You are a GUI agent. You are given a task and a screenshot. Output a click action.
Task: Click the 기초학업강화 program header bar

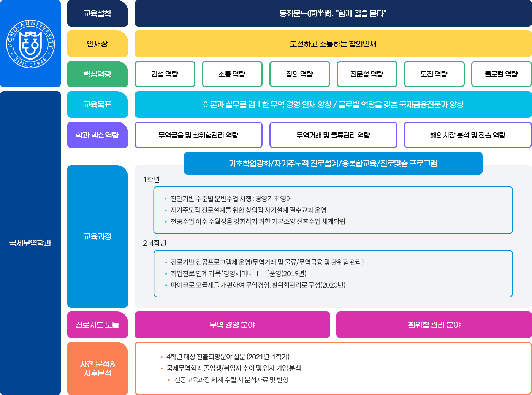[333, 163]
